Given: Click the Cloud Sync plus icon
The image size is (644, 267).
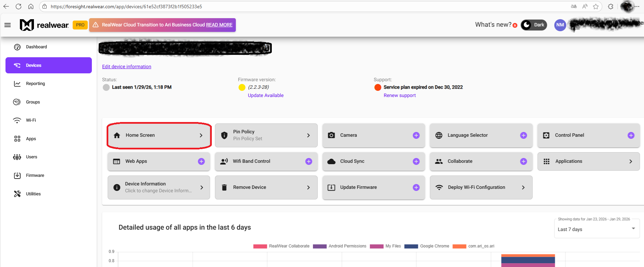Looking at the screenshot, I should point(416,161).
